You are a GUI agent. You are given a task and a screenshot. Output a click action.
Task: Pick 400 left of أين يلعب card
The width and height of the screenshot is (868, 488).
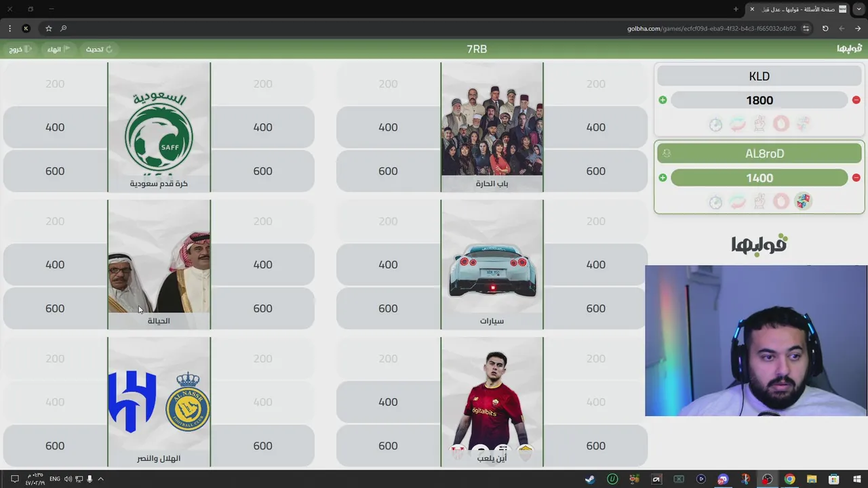point(388,402)
